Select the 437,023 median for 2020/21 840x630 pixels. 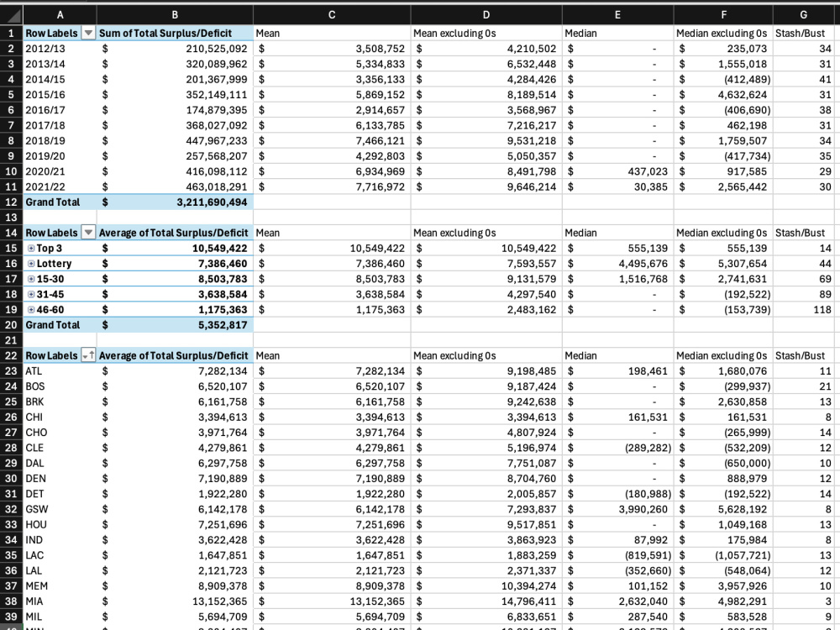click(617, 171)
